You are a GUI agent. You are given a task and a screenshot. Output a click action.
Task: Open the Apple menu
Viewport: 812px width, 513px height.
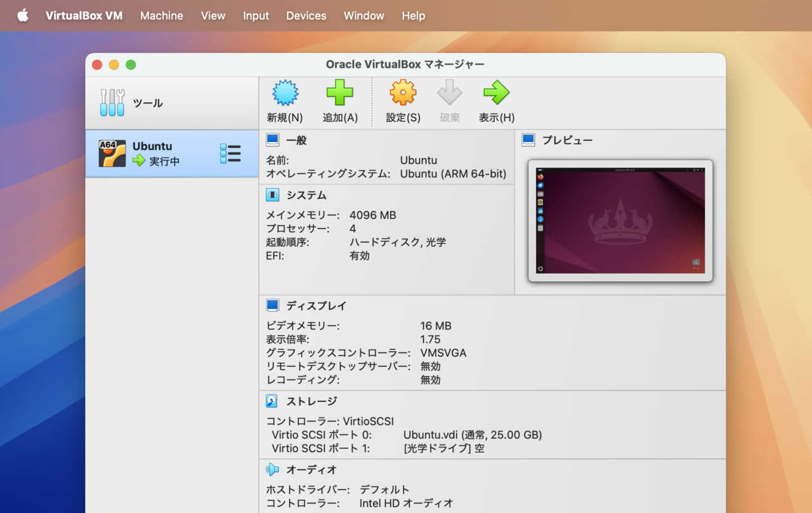(23, 15)
